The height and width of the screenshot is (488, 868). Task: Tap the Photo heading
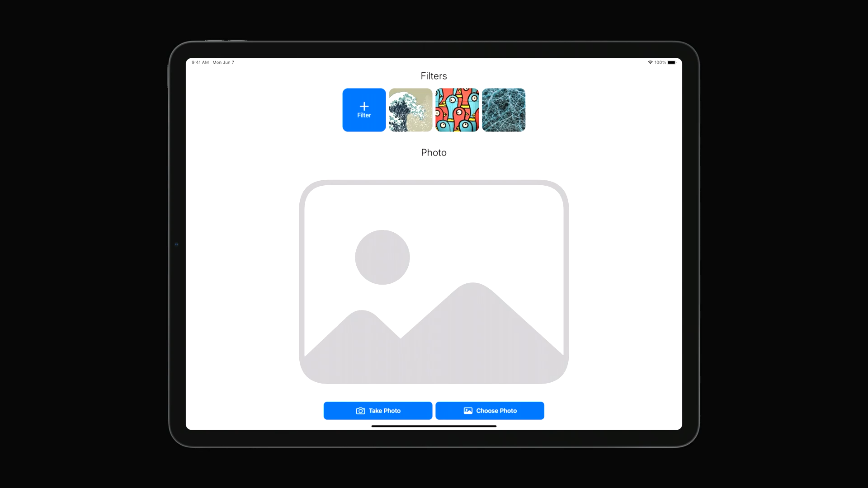click(434, 153)
